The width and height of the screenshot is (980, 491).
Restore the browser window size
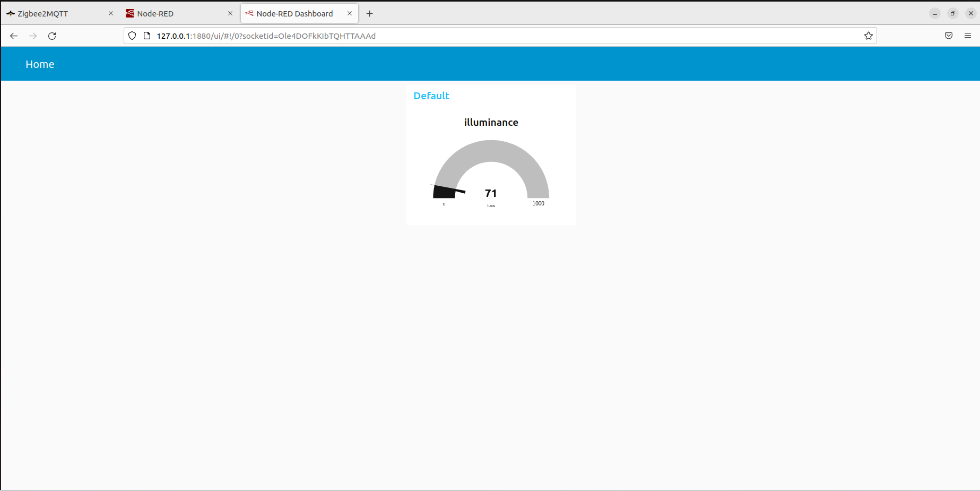(x=953, y=13)
